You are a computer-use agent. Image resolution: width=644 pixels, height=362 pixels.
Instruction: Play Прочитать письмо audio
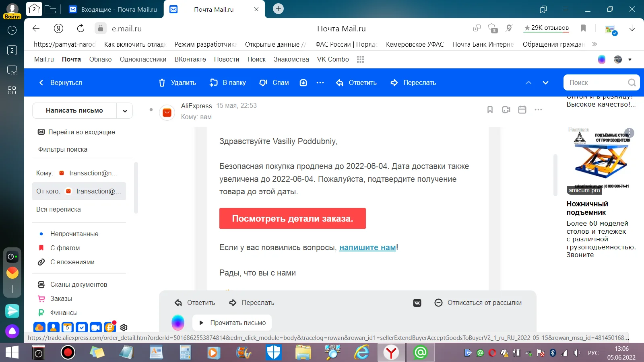click(x=232, y=323)
